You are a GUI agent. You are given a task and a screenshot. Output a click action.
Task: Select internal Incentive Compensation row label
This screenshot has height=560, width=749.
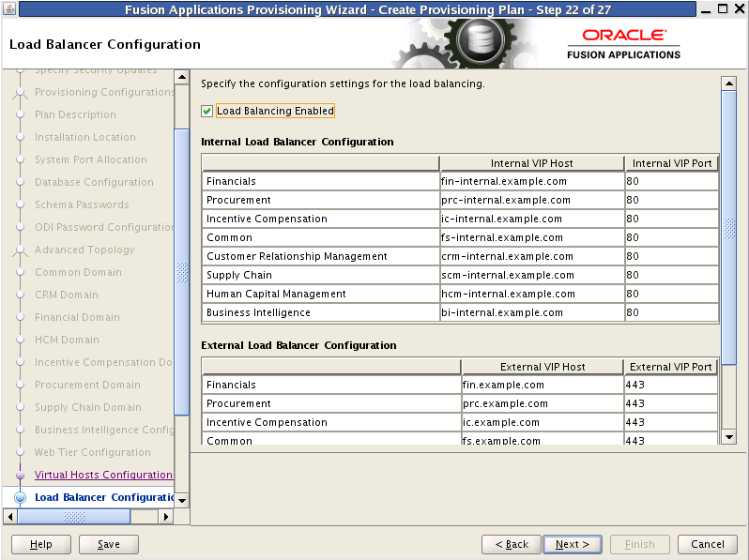(x=267, y=219)
